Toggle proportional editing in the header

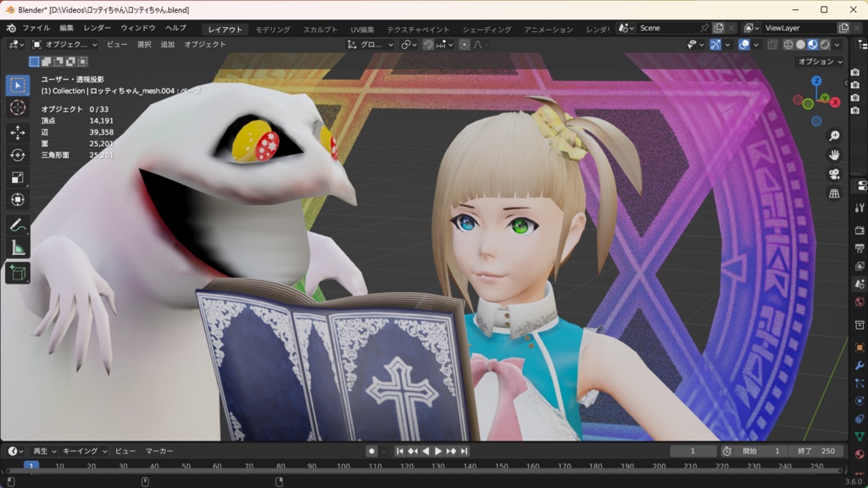pos(464,44)
